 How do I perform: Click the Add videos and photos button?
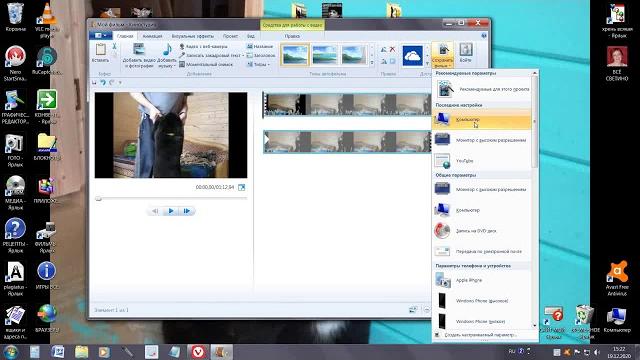coord(139,56)
